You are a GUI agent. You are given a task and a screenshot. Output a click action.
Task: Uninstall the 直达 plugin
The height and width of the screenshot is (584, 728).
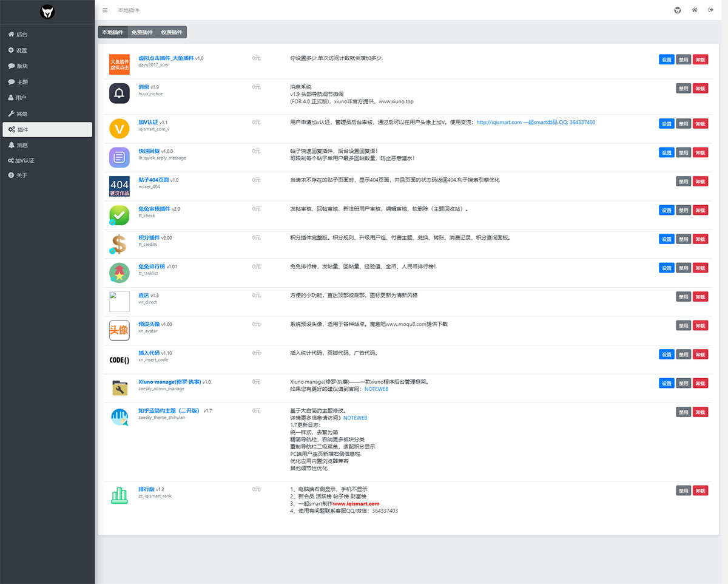pyautogui.click(x=700, y=297)
